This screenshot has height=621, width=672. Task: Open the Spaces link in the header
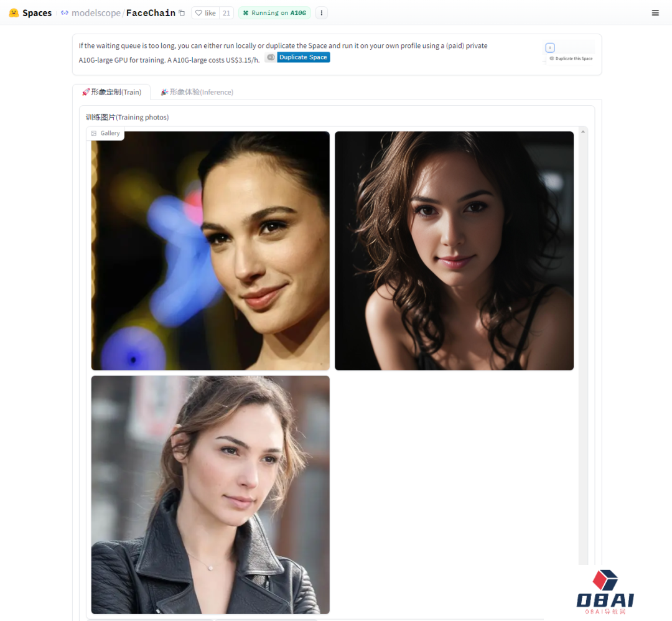click(x=37, y=13)
